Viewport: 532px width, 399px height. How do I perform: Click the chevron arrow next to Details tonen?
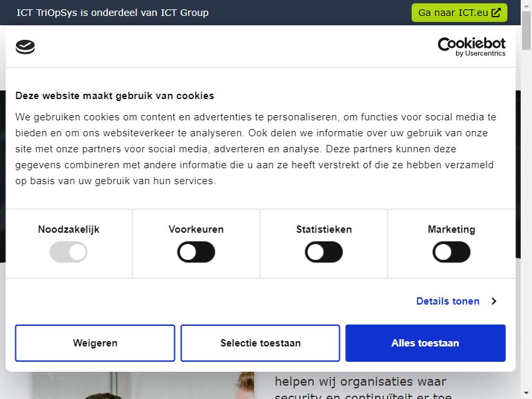pos(494,301)
